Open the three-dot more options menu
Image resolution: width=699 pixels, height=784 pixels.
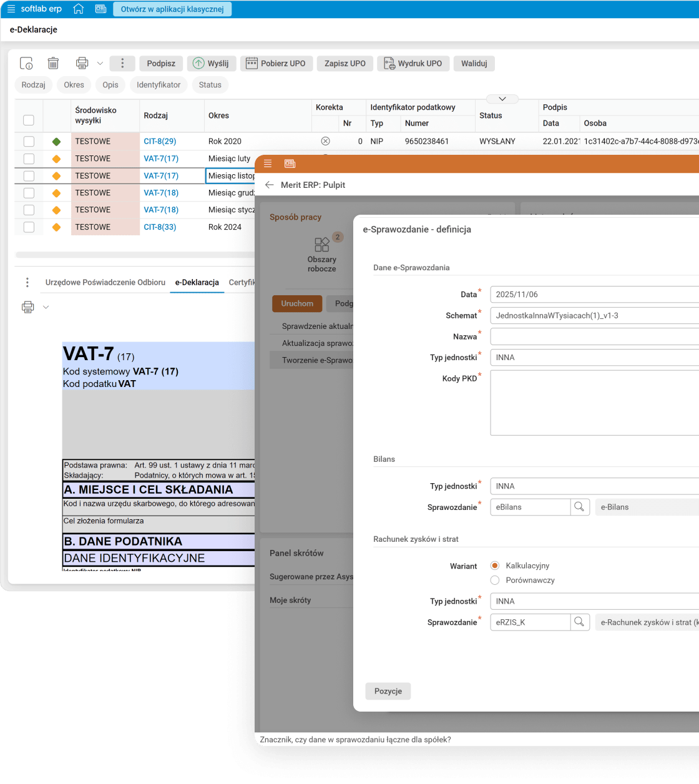[122, 63]
